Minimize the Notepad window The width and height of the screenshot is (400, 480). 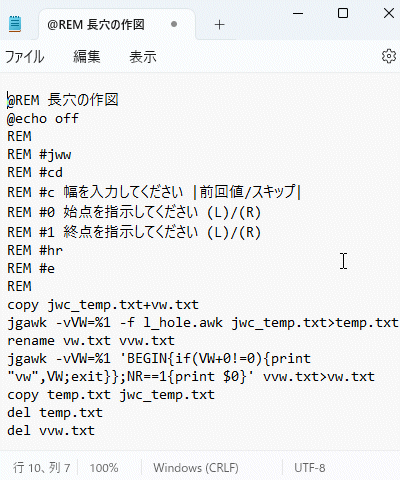(x=298, y=14)
